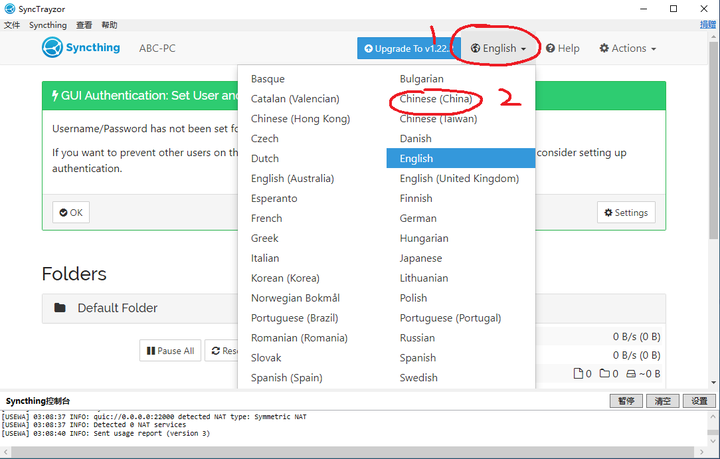
Task: Select Russian language
Action: (x=417, y=338)
